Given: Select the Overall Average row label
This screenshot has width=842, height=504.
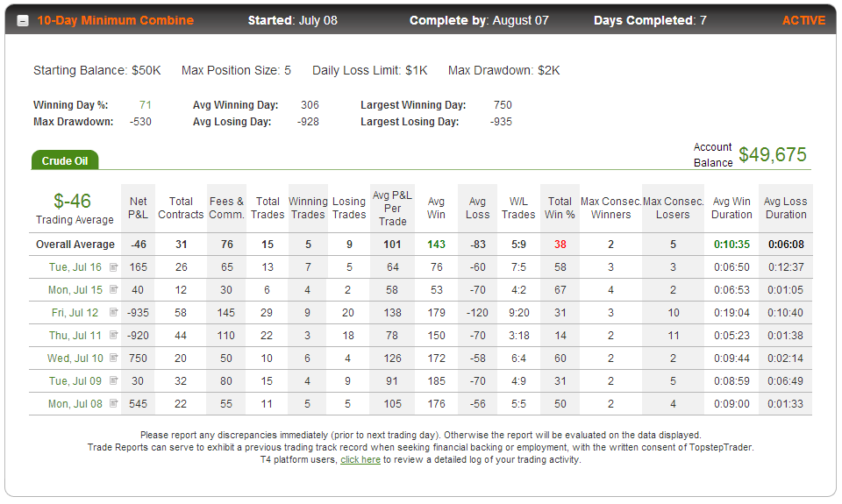Looking at the screenshot, I should [75, 245].
